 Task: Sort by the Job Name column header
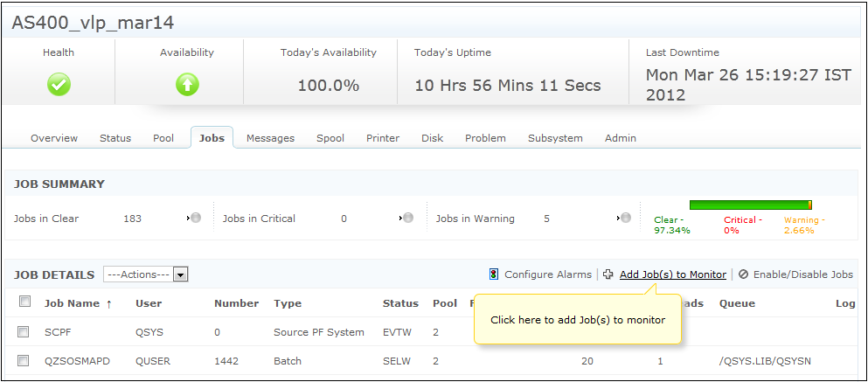click(x=72, y=303)
